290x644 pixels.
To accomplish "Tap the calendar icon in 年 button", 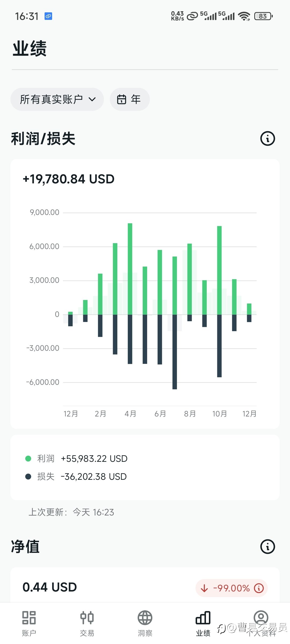I will (122, 99).
